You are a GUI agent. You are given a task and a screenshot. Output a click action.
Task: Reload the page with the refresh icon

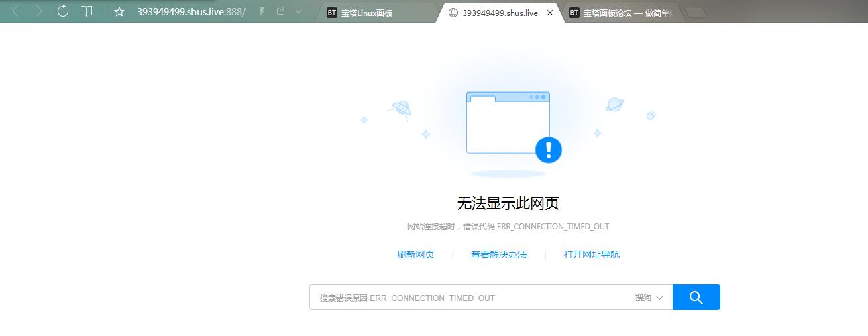click(x=63, y=11)
